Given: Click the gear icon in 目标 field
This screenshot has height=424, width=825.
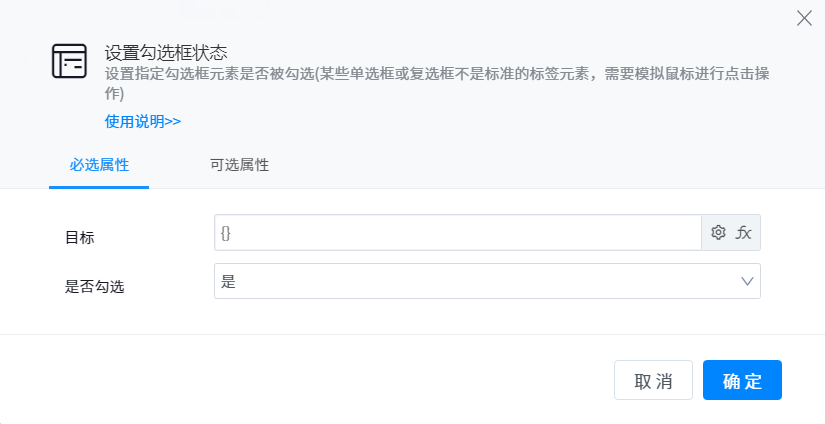Looking at the screenshot, I should [717, 233].
